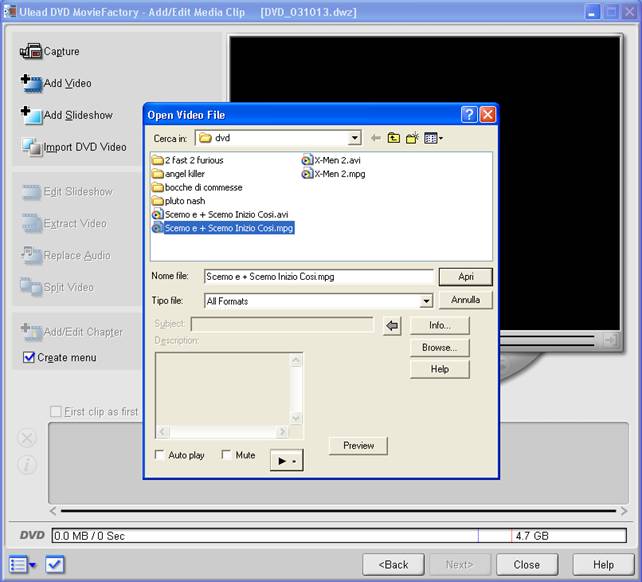Click the play button in the dialog
Image resolution: width=642 pixels, height=582 pixels.
point(287,460)
